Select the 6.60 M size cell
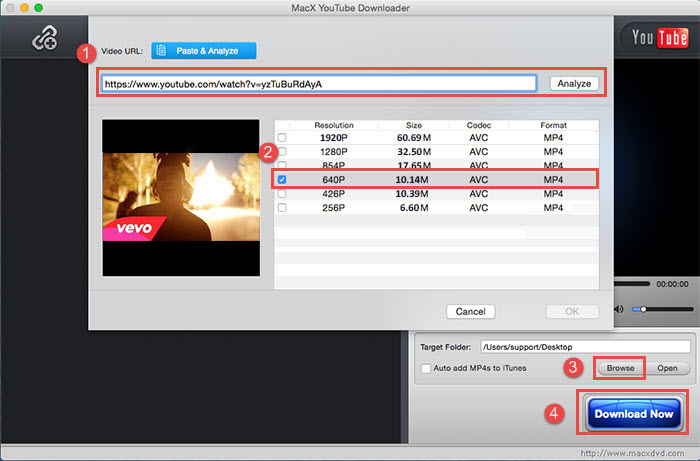Image resolution: width=700 pixels, height=461 pixels. coord(414,208)
